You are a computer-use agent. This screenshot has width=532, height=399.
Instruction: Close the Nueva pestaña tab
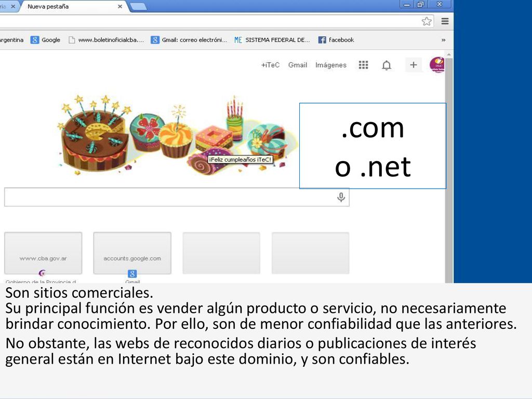[120, 6]
